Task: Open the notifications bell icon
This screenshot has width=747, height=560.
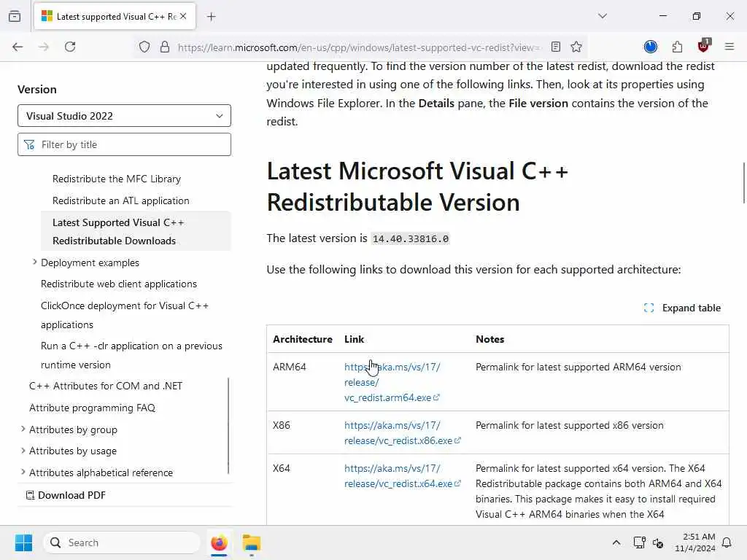Action: (727, 542)
